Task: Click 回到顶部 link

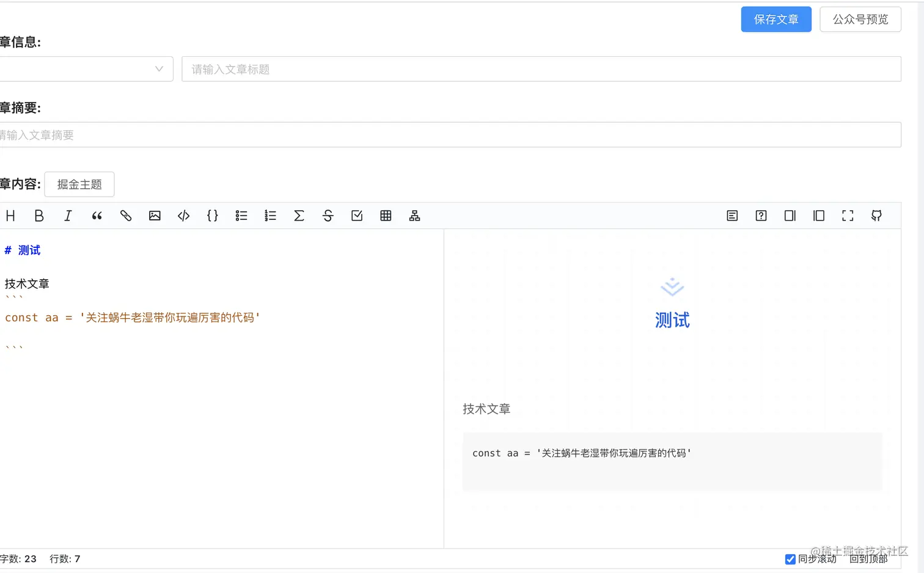Action: 868,559
